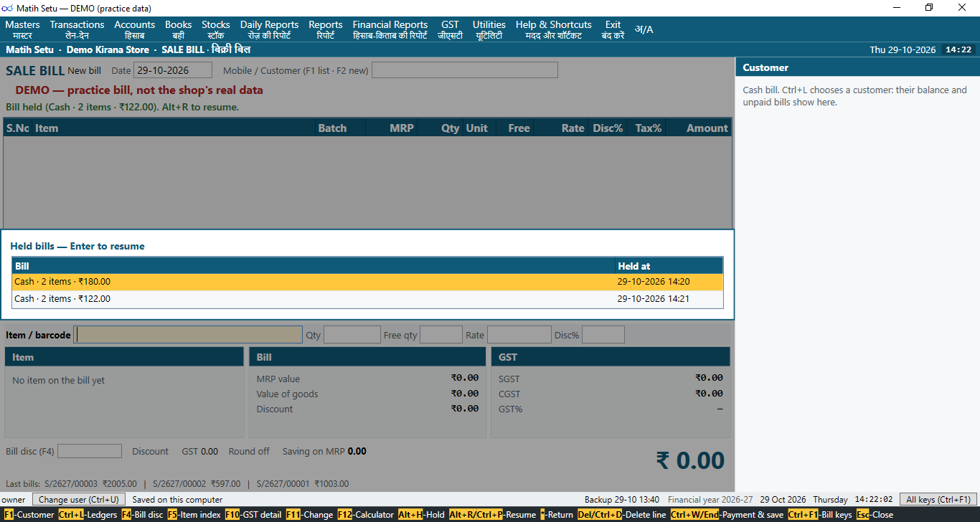This screenshot has height=522, width=980.
Task: Click F10-GST detail shortcut
Action: [x=253, y=515]
